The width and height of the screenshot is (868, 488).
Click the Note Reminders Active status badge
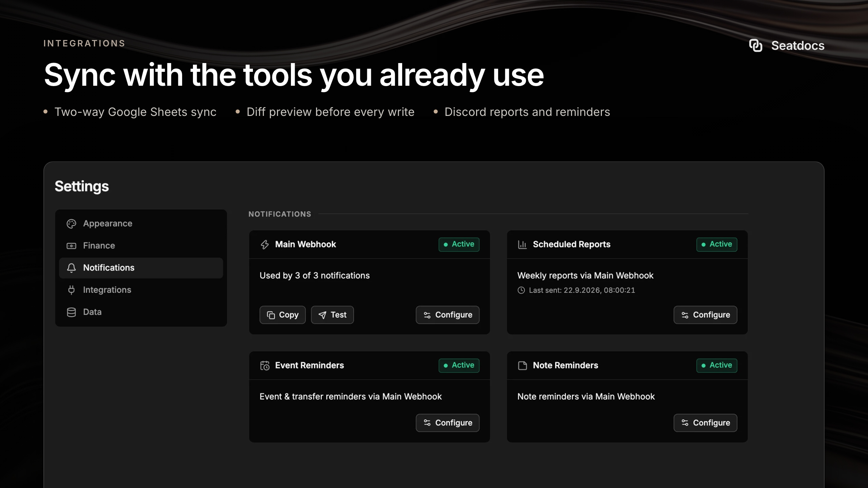(716, 365)
